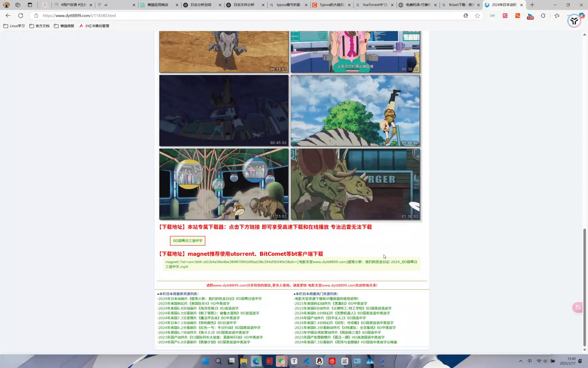The image size is (588, 368).
Task: Open the 00:45:02 dark screenshot thumbnail
Action: [x=224, y=111]
